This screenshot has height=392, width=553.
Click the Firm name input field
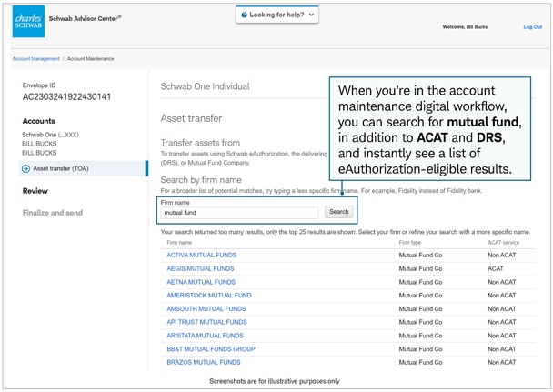click(239, 213)
